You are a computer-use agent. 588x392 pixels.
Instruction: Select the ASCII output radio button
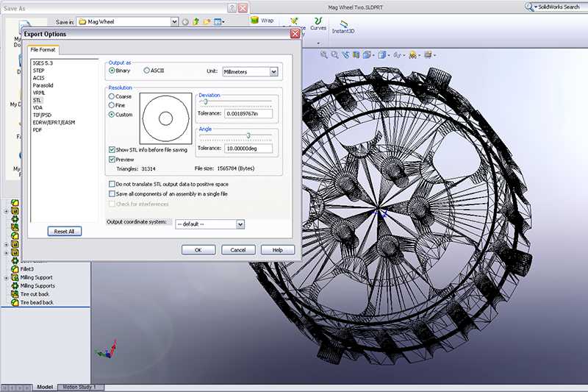[x=146, y=71]
